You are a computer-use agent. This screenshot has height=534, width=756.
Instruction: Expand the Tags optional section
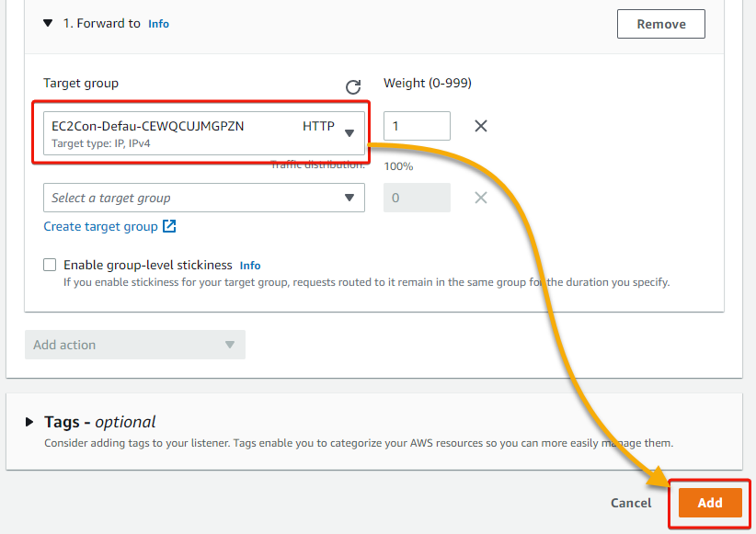29,422
